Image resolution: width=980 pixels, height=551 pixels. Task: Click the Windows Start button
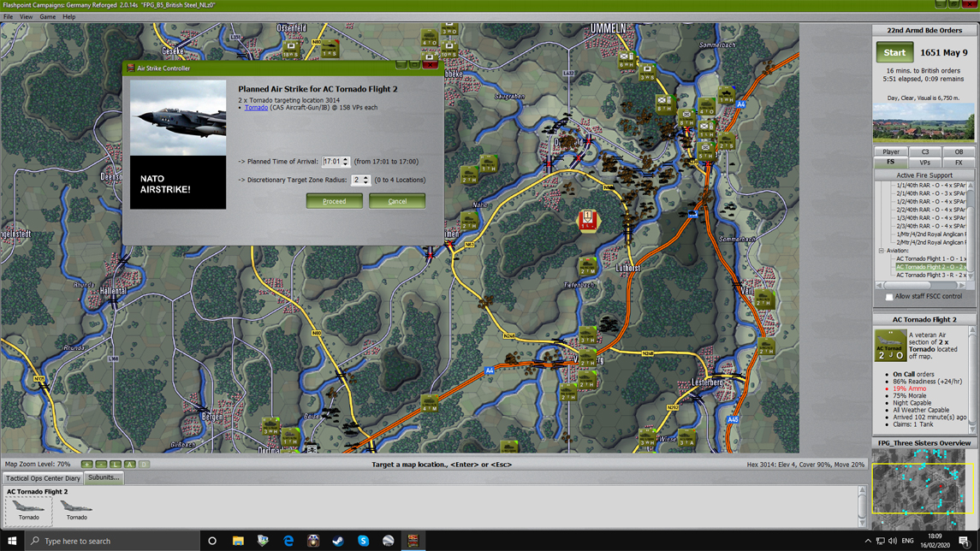pos(12,541)
